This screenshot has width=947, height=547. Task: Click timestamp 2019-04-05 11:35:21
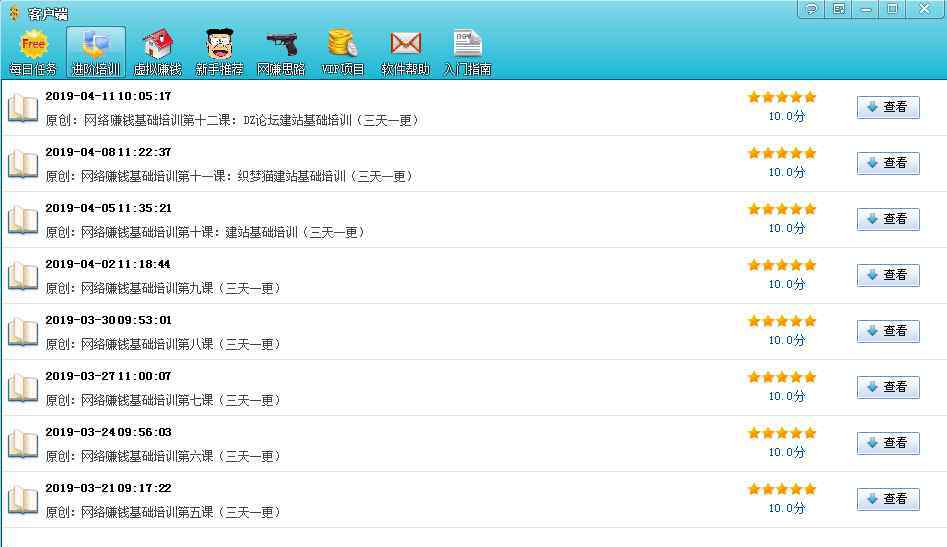pos(109,208)
